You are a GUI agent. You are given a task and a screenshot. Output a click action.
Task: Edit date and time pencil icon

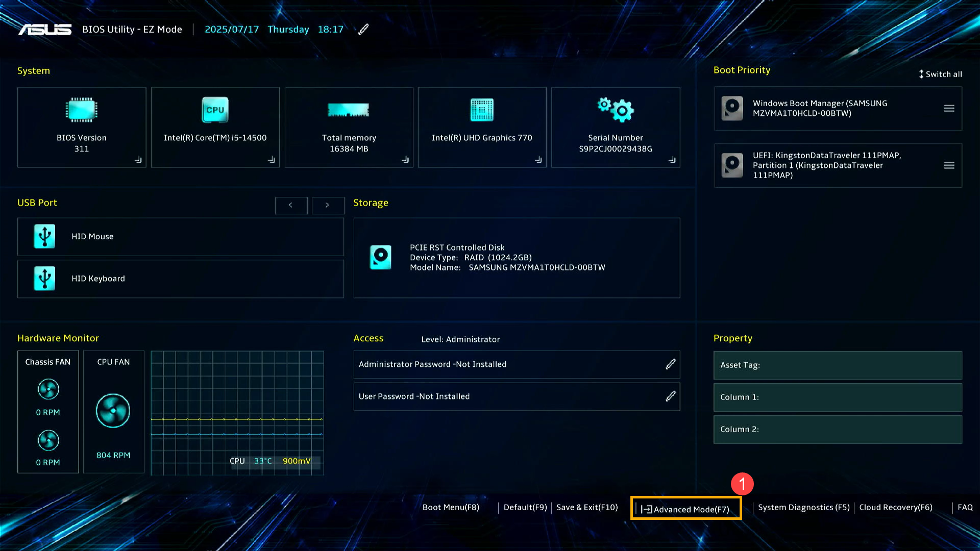tap(363, 30)
